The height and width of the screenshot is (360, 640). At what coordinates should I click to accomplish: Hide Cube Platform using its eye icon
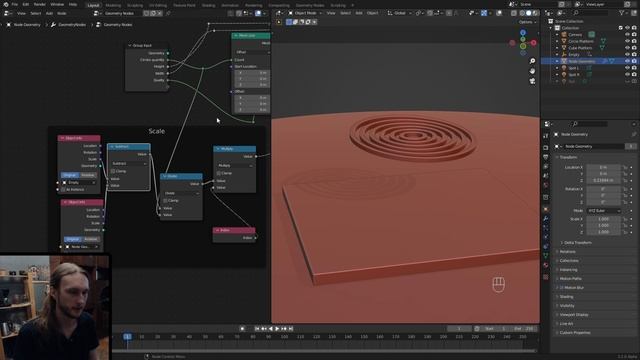pos(627,48)
